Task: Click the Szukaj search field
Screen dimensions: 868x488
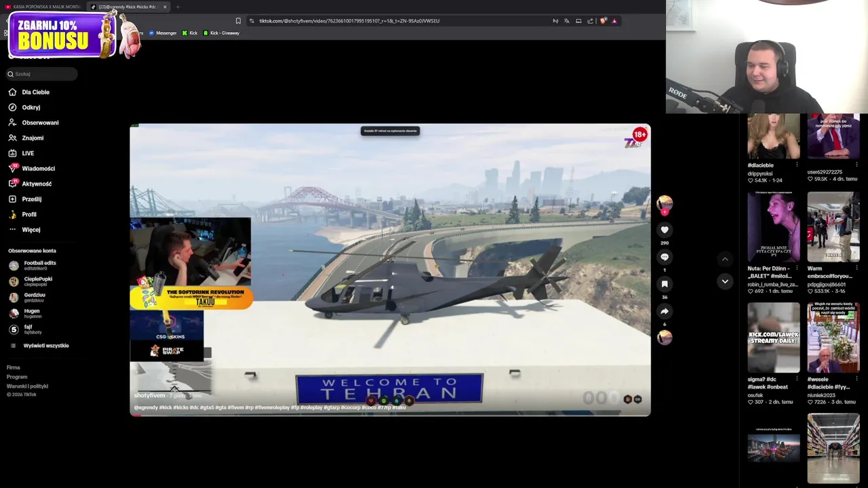Action: [42, 74]
